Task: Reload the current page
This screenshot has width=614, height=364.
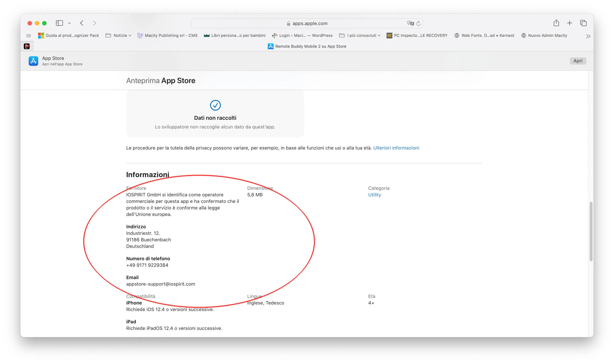Action: [419, 23]
